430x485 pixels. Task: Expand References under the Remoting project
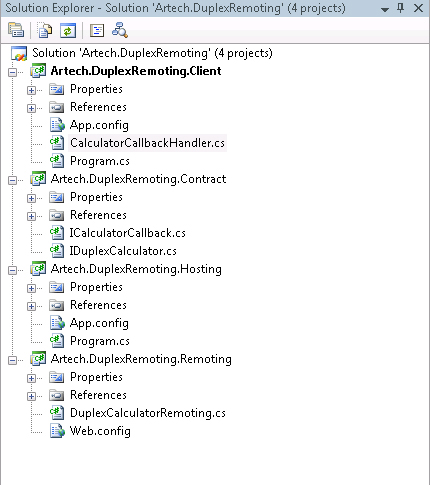pos(32,396)
